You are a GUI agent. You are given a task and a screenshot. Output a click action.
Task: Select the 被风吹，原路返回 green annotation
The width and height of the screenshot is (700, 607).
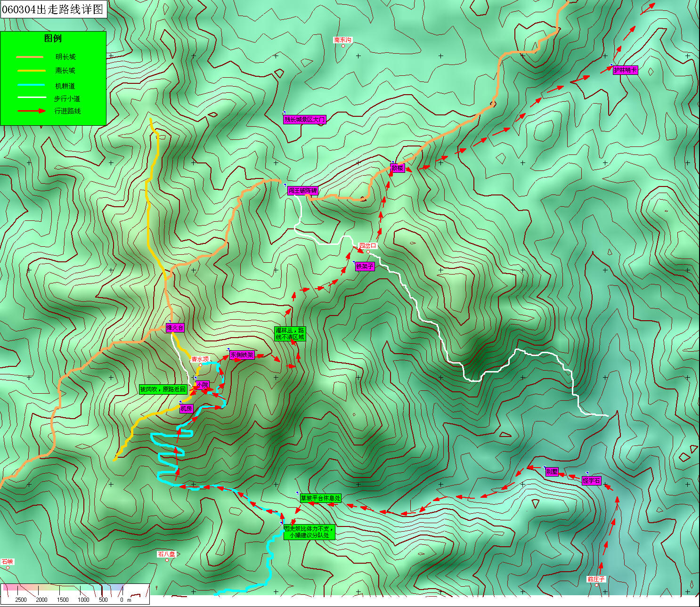(163, 389)
